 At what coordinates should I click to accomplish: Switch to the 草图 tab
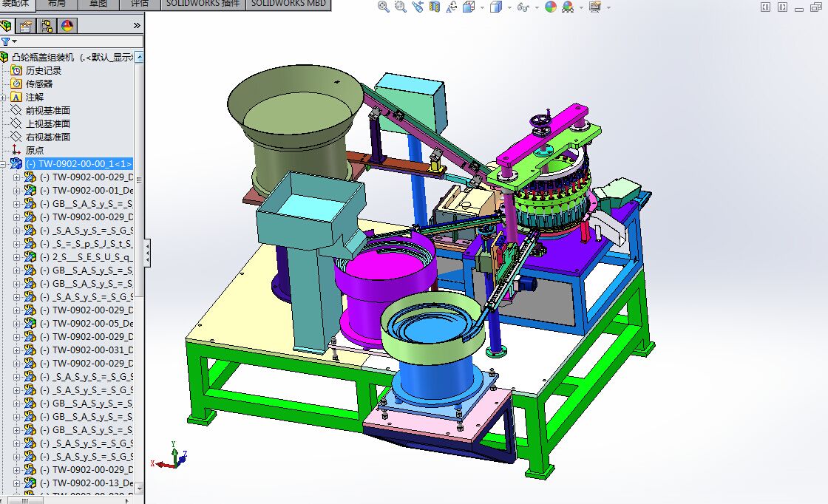click(98, 4)
